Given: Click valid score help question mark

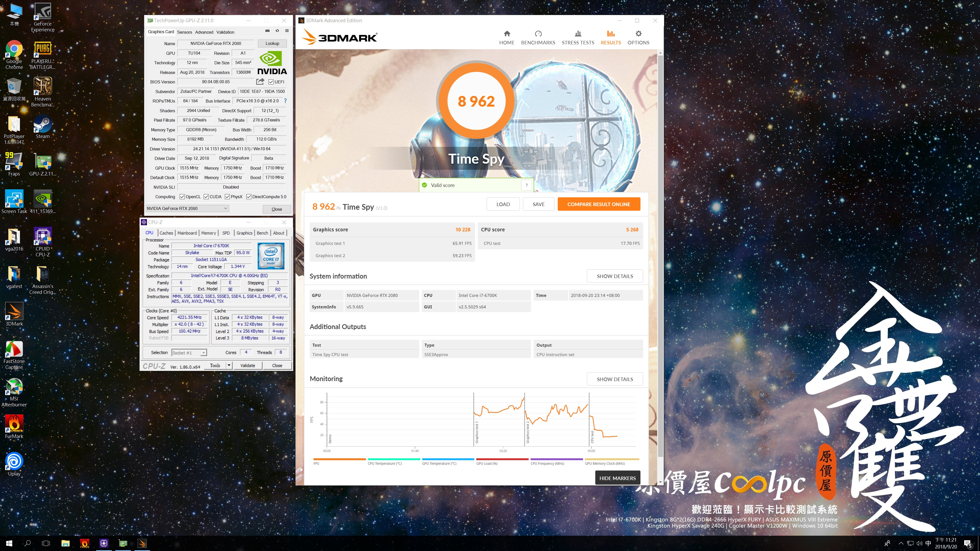Looking at the screenshot, I should [526, 185].
